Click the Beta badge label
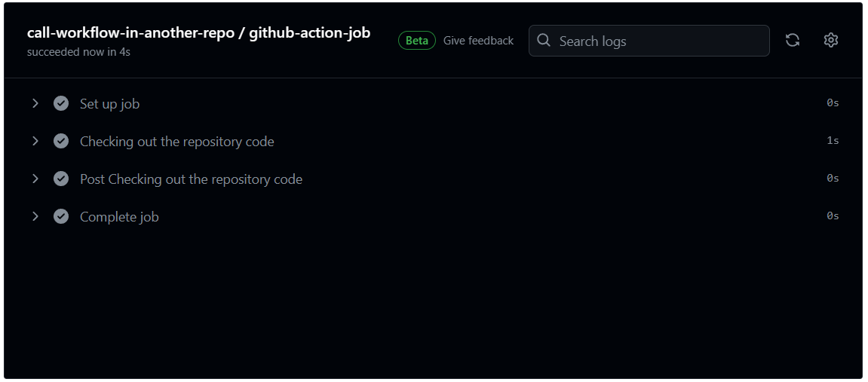868x382 pixels. 417,41
